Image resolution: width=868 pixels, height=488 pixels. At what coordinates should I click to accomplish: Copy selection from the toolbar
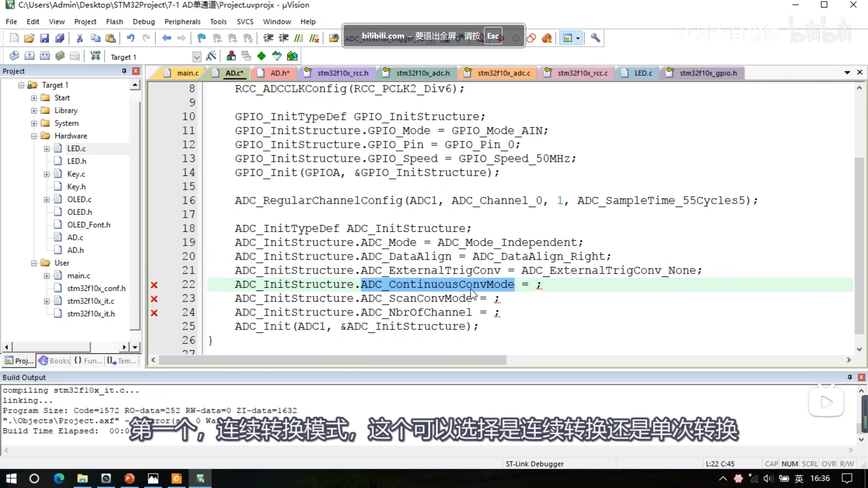(95, 38)
